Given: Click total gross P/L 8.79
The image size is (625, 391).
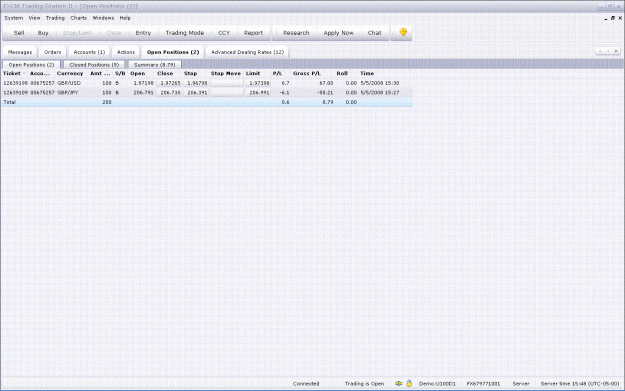Looking at the screenshot, I should coord(328,102).
